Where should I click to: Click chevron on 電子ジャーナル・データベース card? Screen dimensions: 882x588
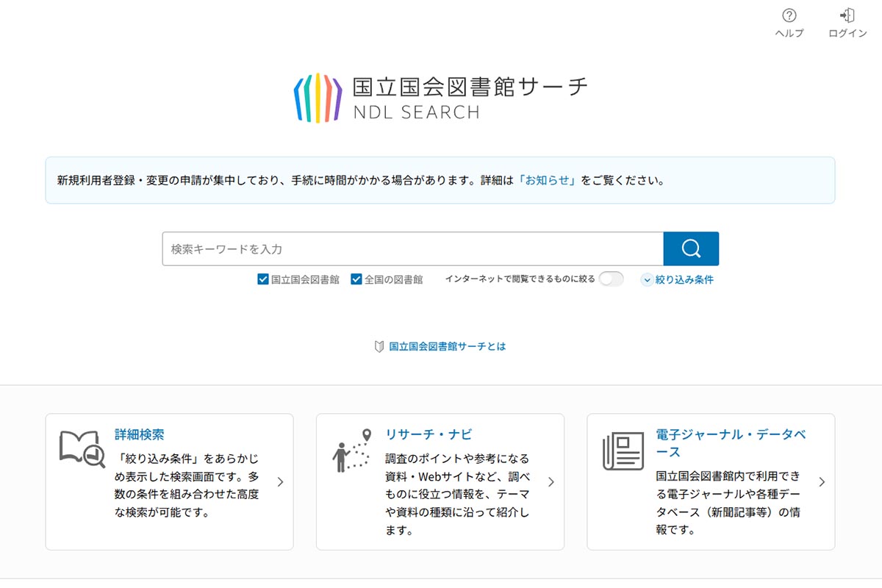822,482
